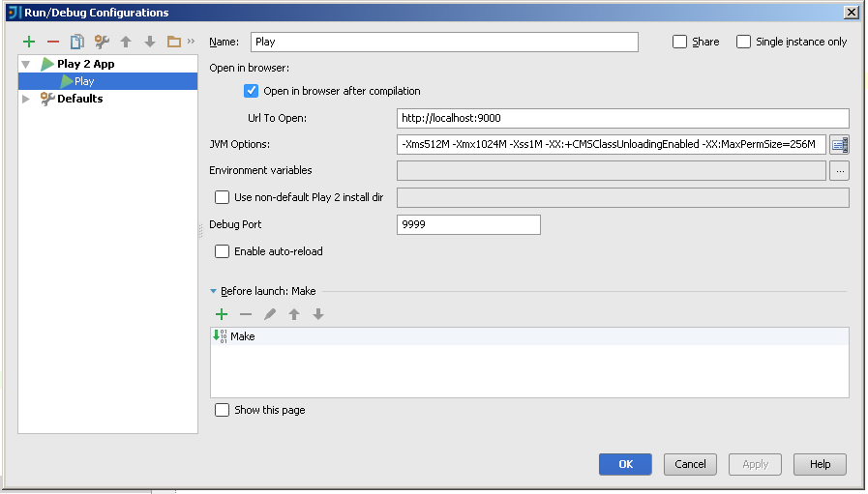Expand the Defaults tree node
This screenshot has height=494, width=868.
[25, 99]
